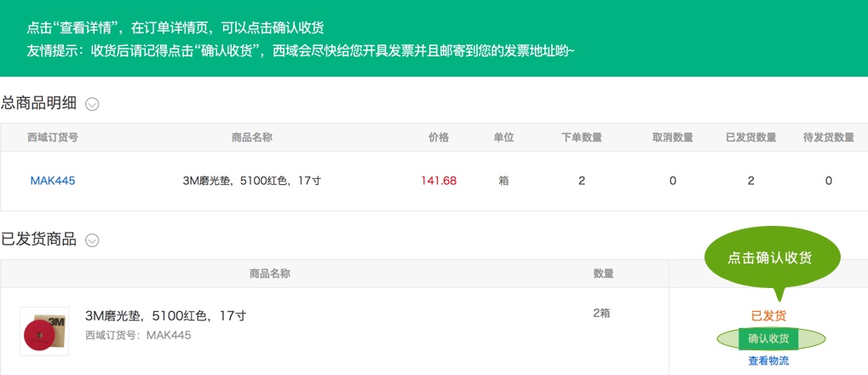Click the 点击确认收货 green tooltip bubble
The image size is (868, 375).
769,258
